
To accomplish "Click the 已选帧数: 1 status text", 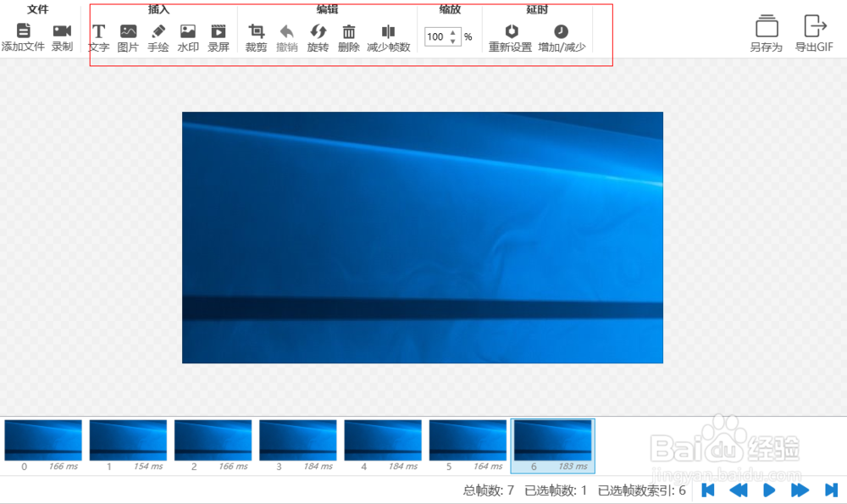I will [x=556, y=490].
